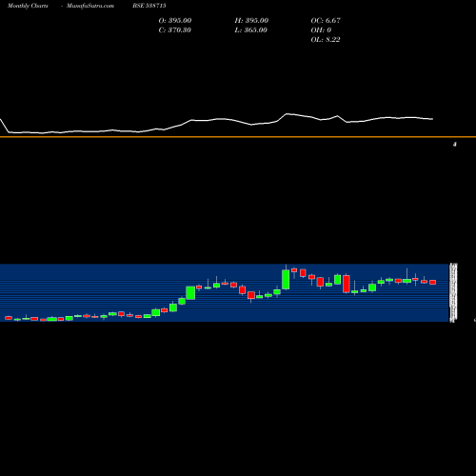Screen dimensions: 476x476
Task: Select the high value H: 395.00
Action: (251, 20)
